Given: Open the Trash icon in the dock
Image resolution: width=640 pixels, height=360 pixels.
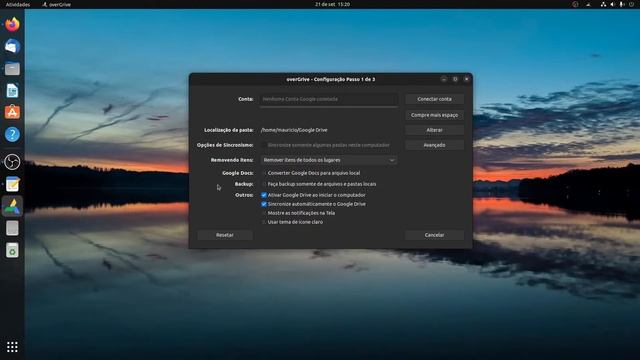Looking at the screenshot, I should (x=12, y=250).
